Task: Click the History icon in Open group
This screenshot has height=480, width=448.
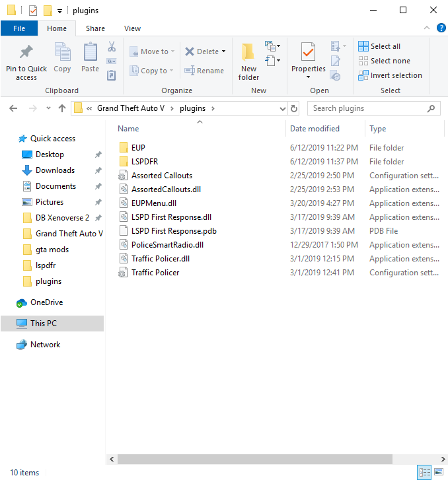Action: [335, 75]
